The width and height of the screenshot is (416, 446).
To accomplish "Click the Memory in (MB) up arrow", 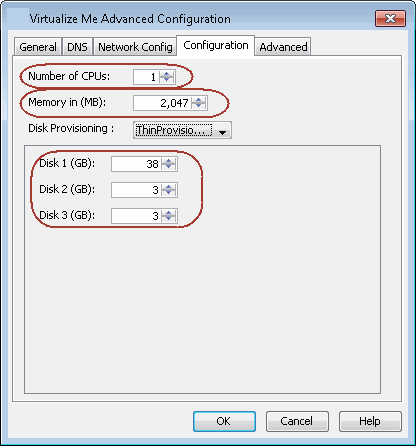I will point(199,99).
